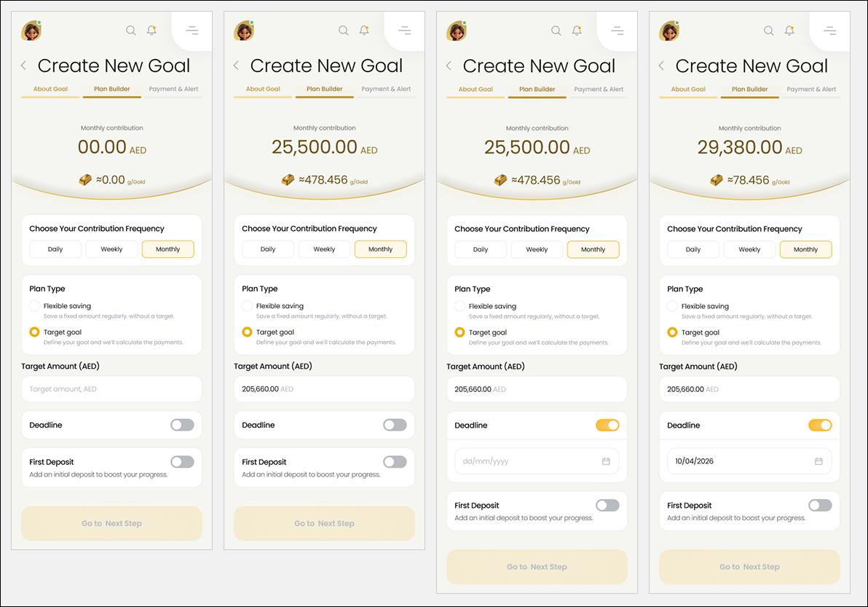
Task: Click Go to Next Step in fourth screen
Action: click(x=749, y=567)
